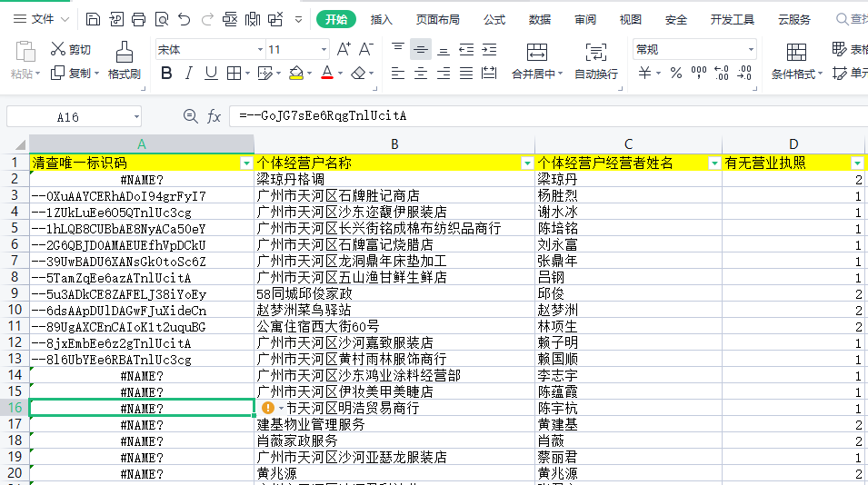Switch to the 页面布局 tab
The image size is (868, 485).
point(438,20)
